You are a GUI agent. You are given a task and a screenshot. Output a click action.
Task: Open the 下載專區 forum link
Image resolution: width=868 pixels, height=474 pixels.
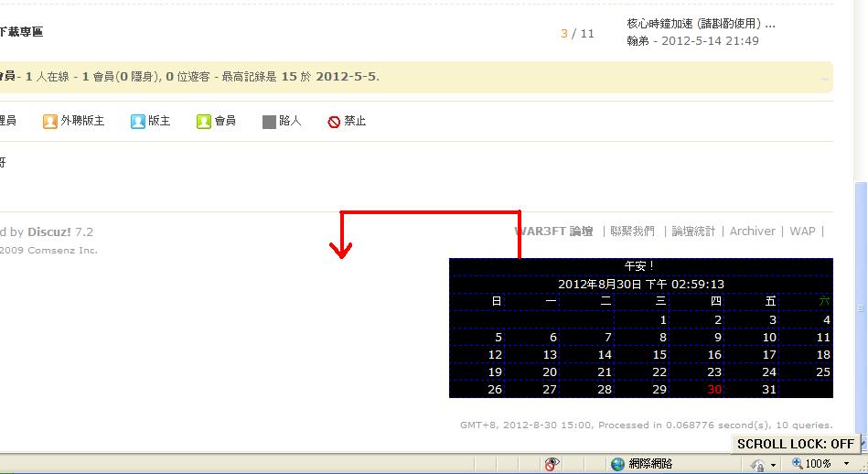[x=21, y=31]
